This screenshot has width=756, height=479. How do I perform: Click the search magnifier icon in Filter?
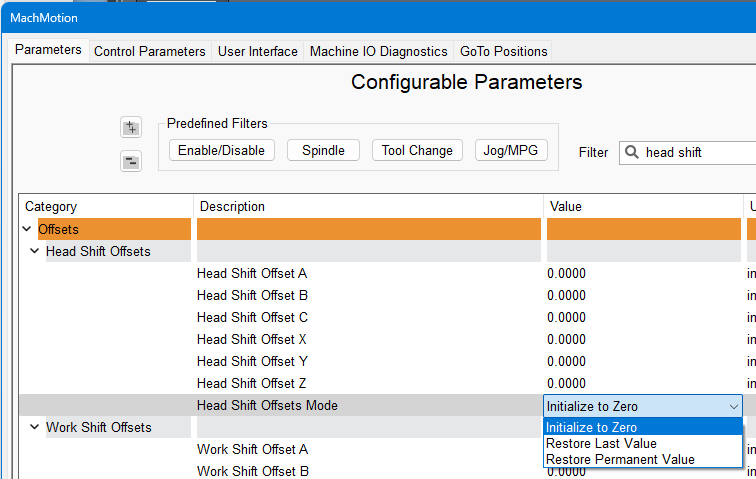(x=632, y=153)
